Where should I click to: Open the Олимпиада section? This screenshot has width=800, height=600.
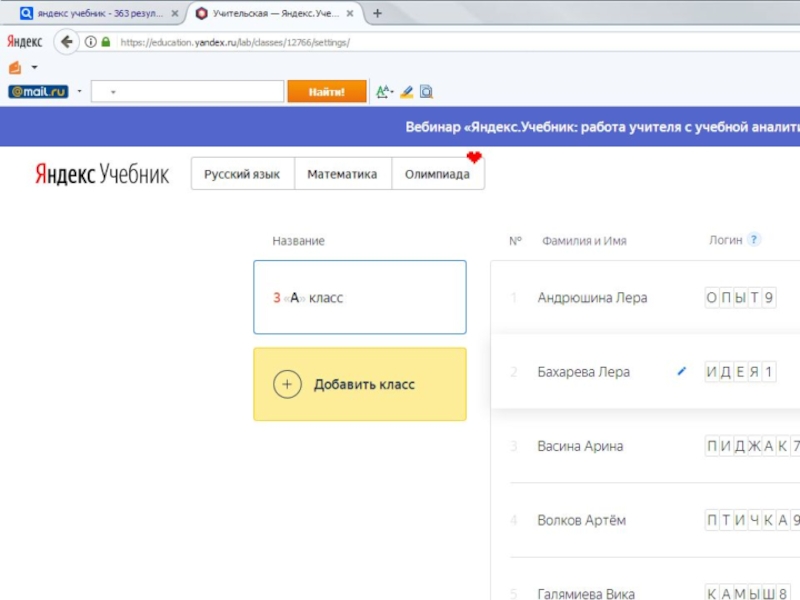pyautogui.click(x=437, y=174)
